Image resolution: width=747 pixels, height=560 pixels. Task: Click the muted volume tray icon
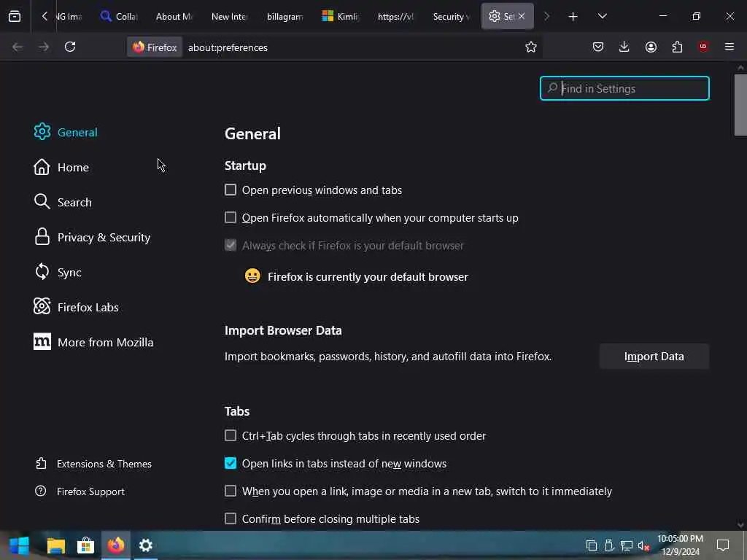click(x=643, y=545)
